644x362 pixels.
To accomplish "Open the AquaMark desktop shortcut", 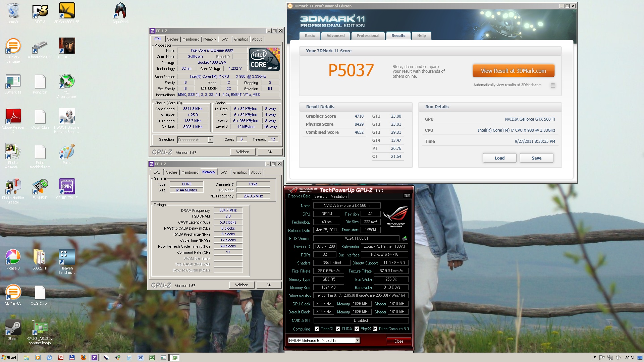I will (x=120, y=11).
